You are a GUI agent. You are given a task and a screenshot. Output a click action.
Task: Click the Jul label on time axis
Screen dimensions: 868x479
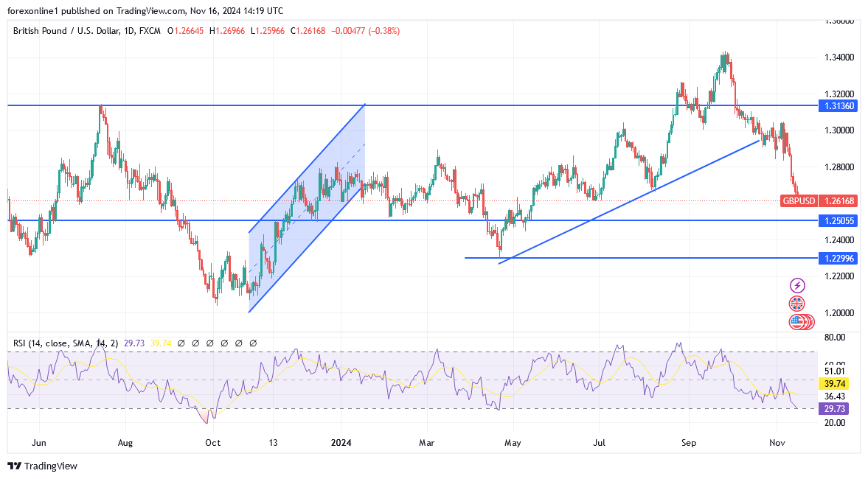pos(599,442)
